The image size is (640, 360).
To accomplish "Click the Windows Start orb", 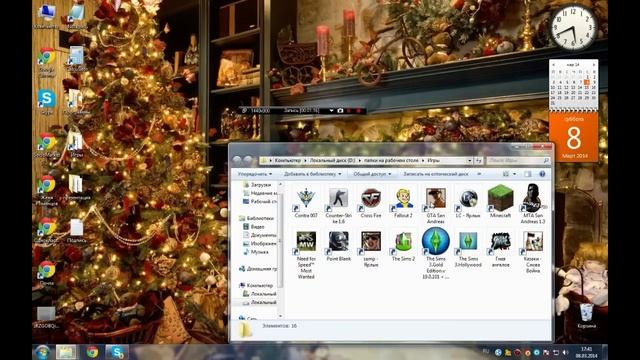I will tap(42, 352).
